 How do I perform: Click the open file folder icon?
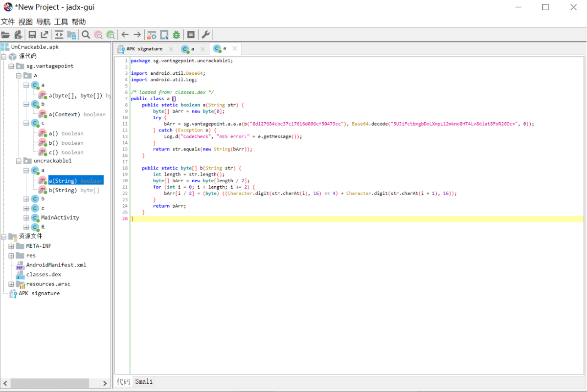pos(6,35)
